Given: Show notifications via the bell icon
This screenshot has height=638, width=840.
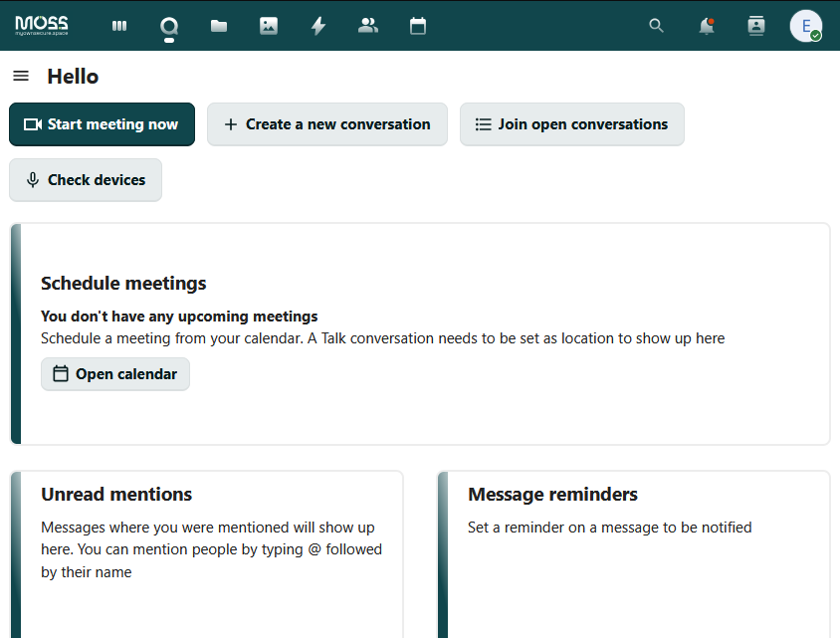Looking at the screenshot, I should click(707, 26).
